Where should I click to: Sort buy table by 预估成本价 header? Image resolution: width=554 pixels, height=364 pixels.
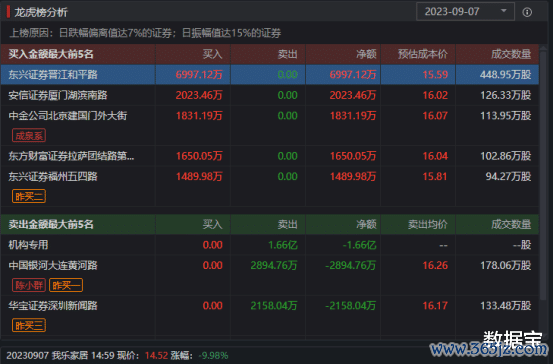point(423,54)
